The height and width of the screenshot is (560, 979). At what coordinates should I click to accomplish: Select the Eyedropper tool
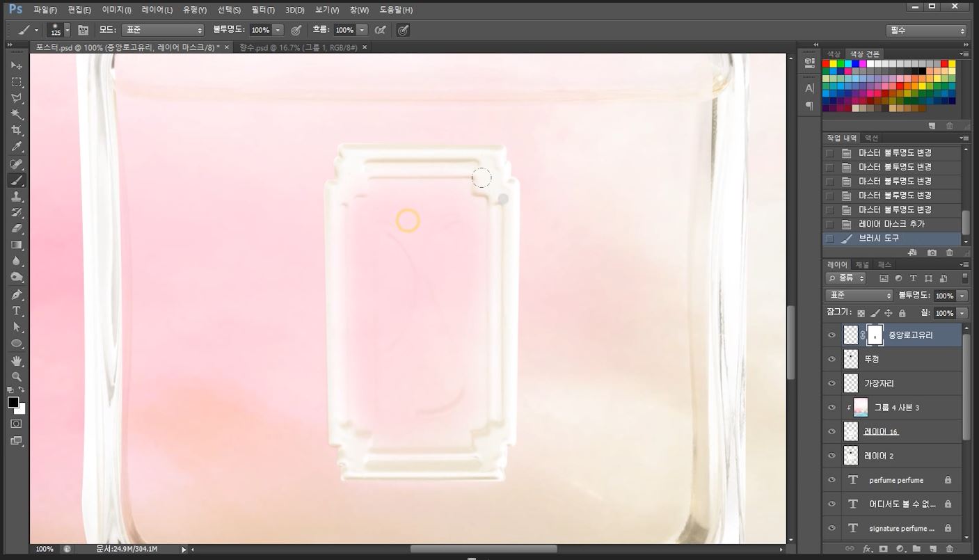click(x=17, y=147)
